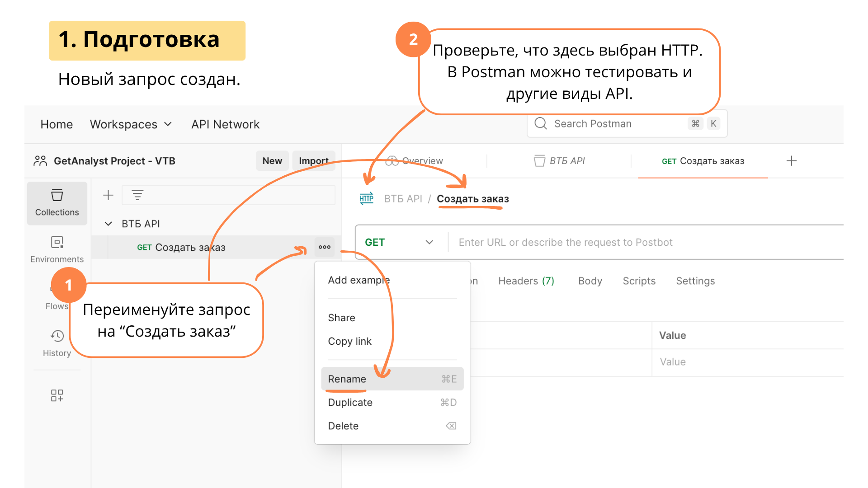Switch to the ВТБ API tab
868x488 pixels.
coord(559,161)
